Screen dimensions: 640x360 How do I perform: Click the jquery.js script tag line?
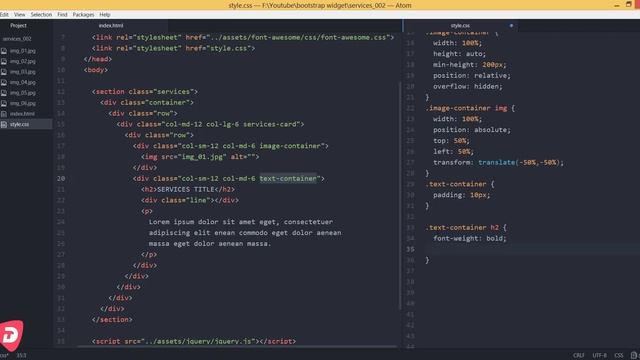(194, 341)
